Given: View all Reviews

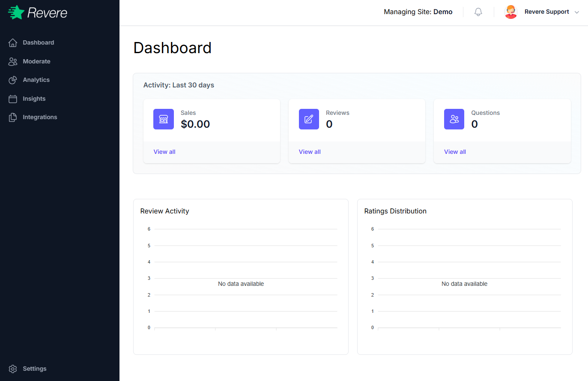Looking at the screenshot, I should [310, 152].
